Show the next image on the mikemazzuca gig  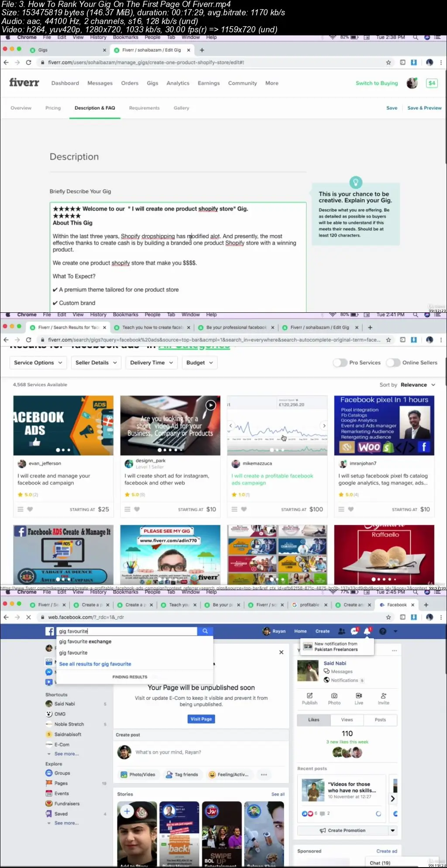coord(324,425)
